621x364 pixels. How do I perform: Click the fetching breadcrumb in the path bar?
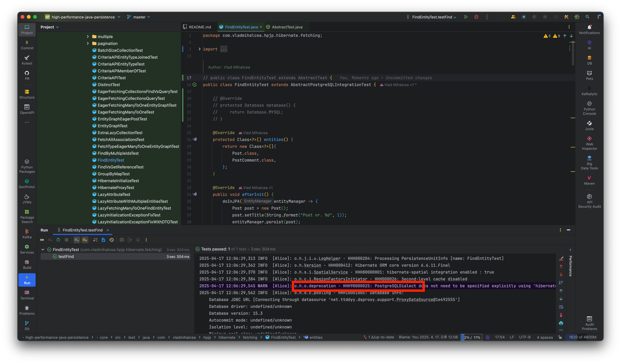click(x=250, y=337)
